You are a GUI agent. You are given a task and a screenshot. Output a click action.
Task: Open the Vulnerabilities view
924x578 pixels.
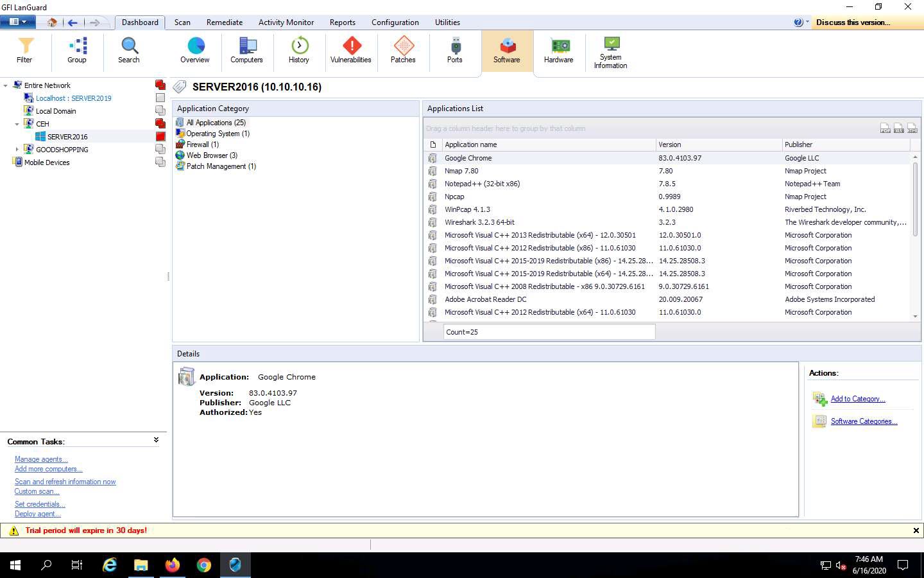point(351,51)
